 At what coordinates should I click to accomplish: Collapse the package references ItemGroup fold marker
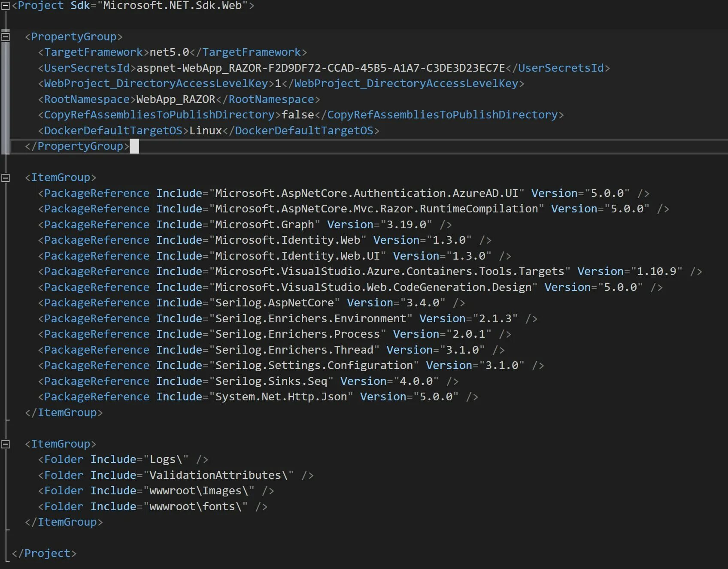point(6,178)
